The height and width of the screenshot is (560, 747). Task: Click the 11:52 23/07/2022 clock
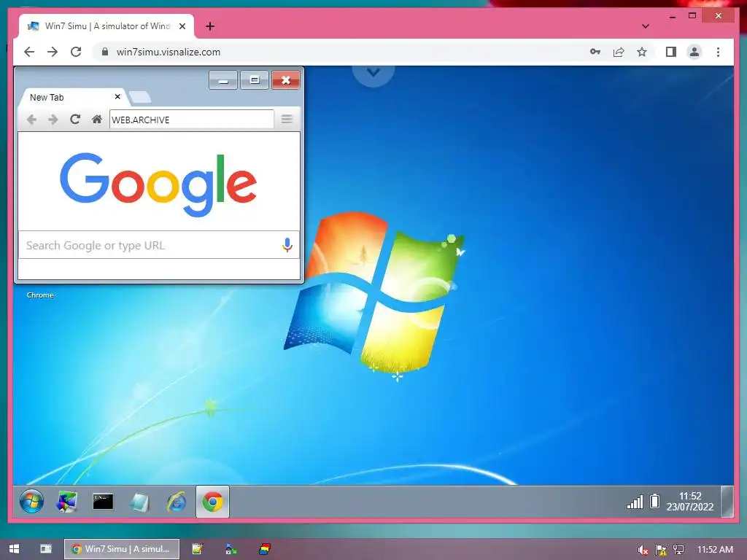[690, 502]
